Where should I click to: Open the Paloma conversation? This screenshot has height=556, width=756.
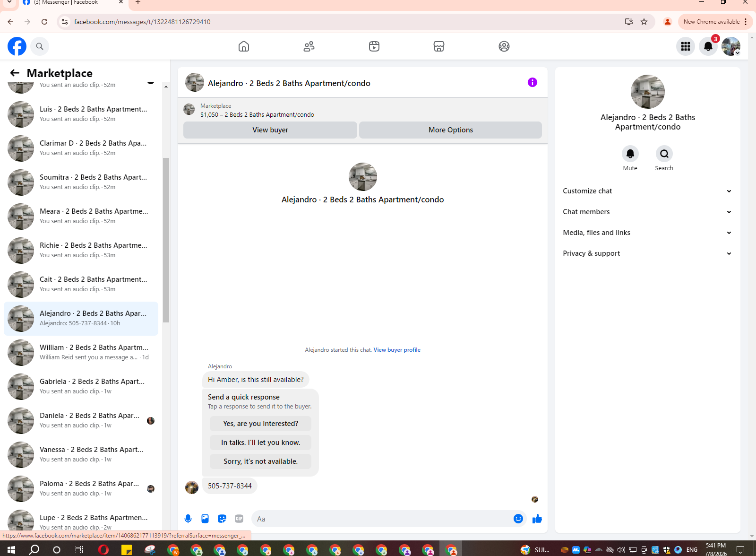pos(81,489)
